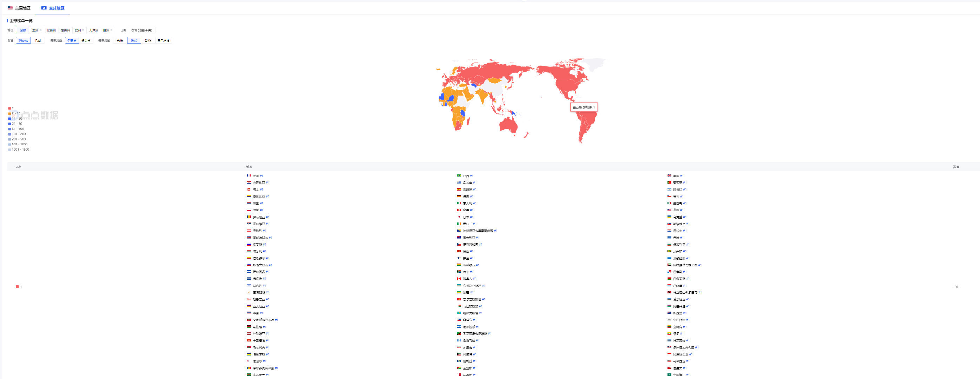Open the #1 link beside 奥地利
This screenshot has width=980, height=379.
tap(264, 231)
